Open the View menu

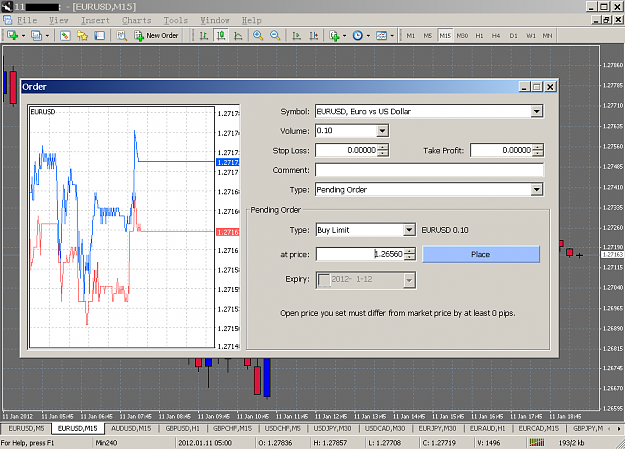(59, 20)
